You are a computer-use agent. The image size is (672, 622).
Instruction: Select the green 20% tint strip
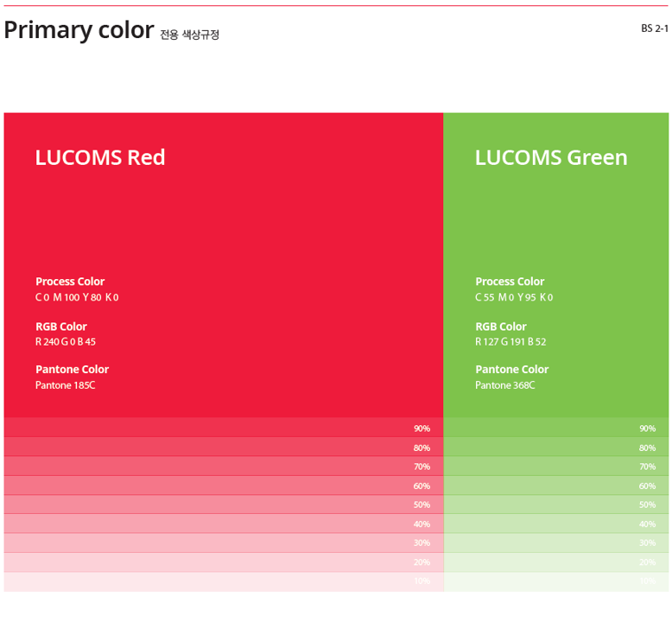(556, 562)
